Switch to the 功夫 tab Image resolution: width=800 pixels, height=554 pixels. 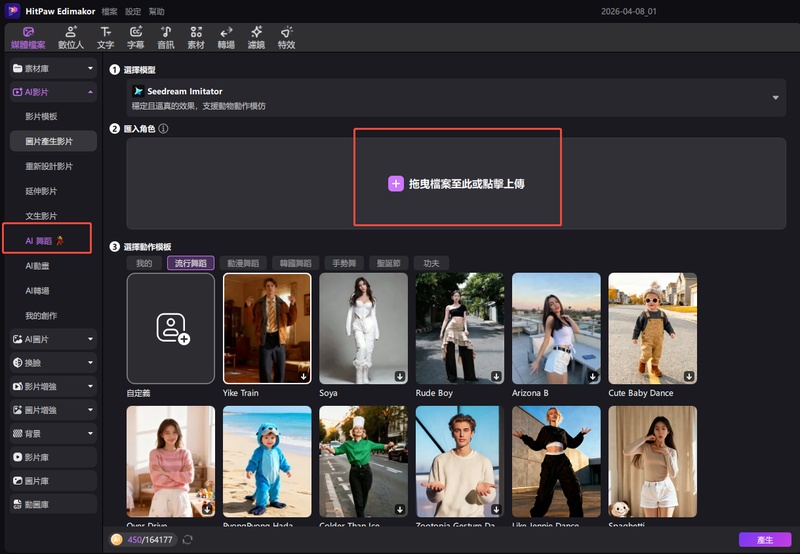point(431,263)
